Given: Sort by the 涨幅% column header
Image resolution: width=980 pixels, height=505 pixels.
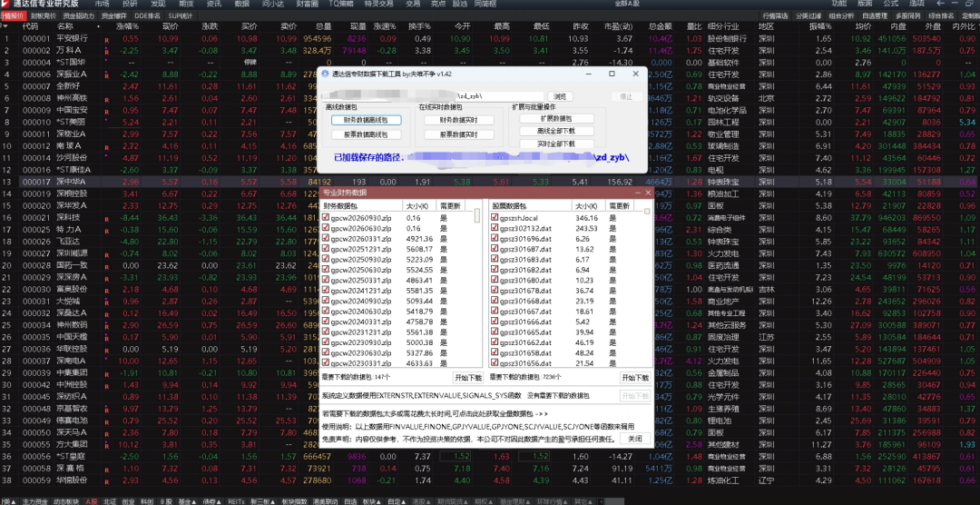Looking at the screenshot, I should [128, 27].
